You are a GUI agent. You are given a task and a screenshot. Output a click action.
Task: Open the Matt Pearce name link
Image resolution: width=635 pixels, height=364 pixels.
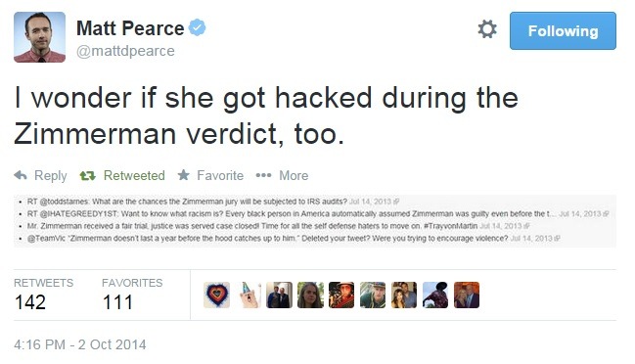[x=130, y=28]
